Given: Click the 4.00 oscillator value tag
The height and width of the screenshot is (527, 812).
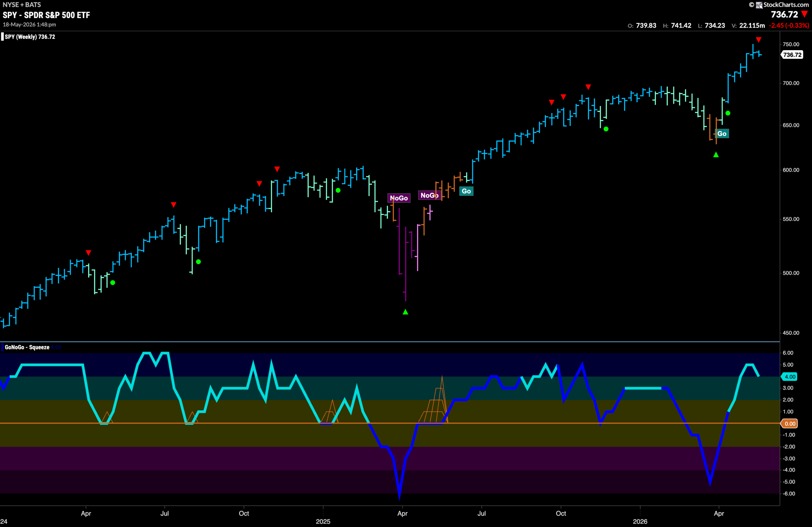Looking at the screenshot, I should point(789,377).
